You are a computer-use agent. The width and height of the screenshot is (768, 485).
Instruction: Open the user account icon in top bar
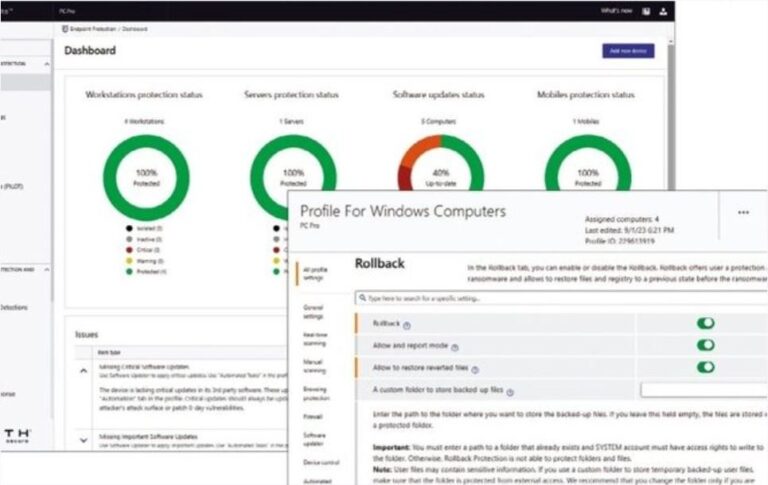pyautogui.click(x=661, y=11)
